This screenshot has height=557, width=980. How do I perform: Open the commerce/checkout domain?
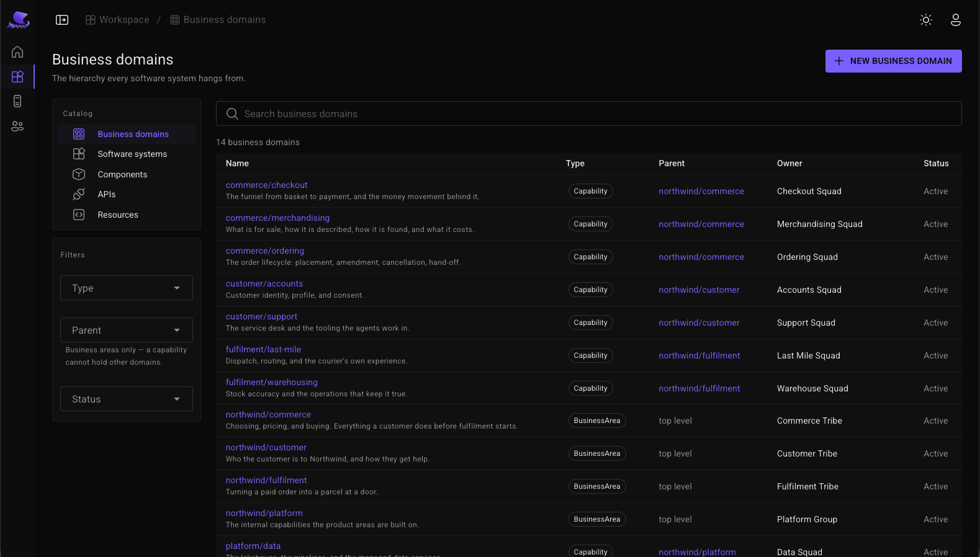pyautogui.click(x=266, y=185)
